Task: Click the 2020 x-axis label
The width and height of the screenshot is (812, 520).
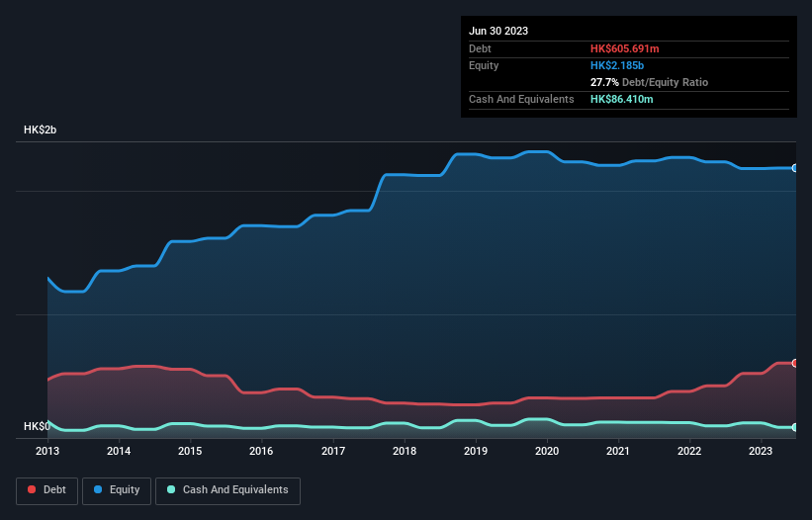Action: [547, 451]
